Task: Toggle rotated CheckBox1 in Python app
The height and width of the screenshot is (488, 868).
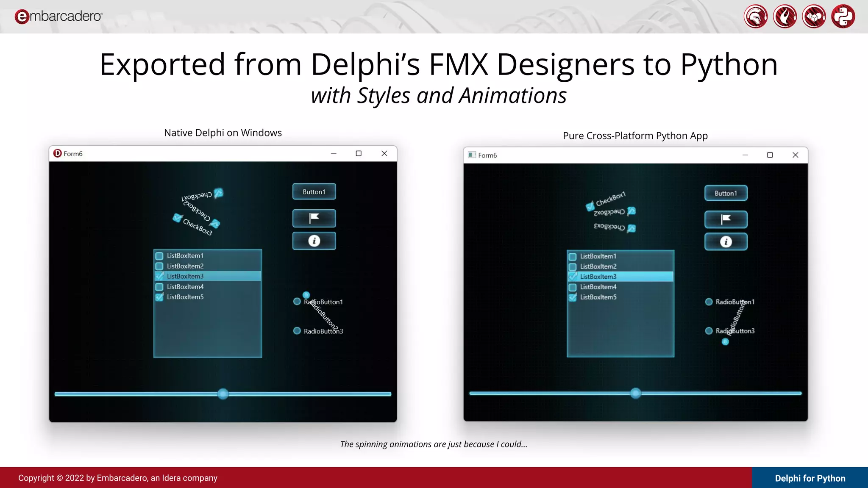Action: tap(590, 206)
